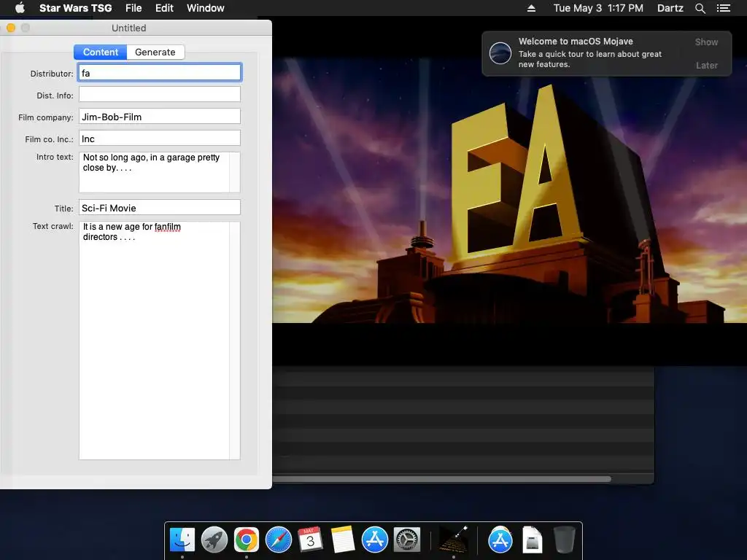
Task: Open the Apple menu
Action: pos(20,8)
